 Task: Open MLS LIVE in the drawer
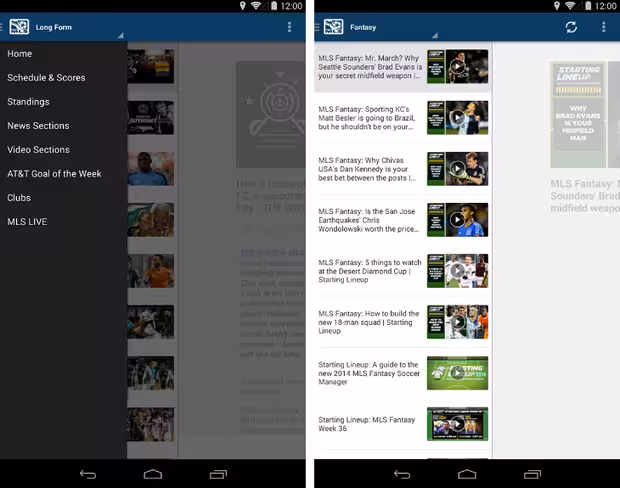click(63, 222)
